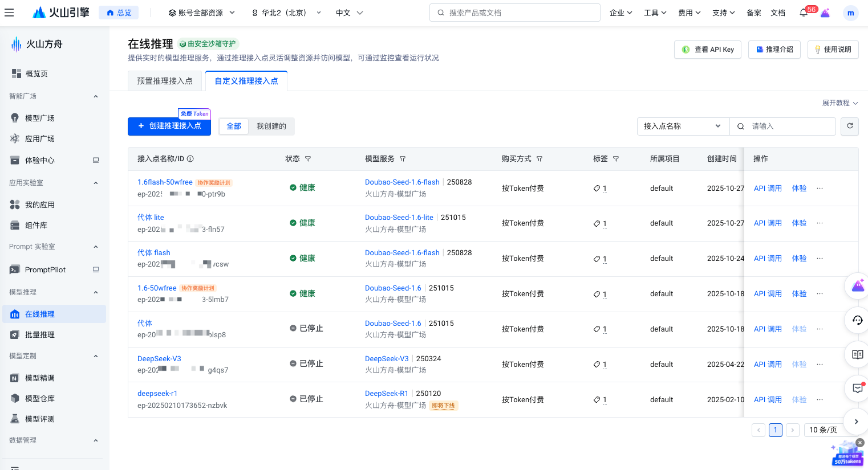Focus the 搜索产品或文档 search field
Image resolution: width=868 pixels, height=470 pixels.
515,13
